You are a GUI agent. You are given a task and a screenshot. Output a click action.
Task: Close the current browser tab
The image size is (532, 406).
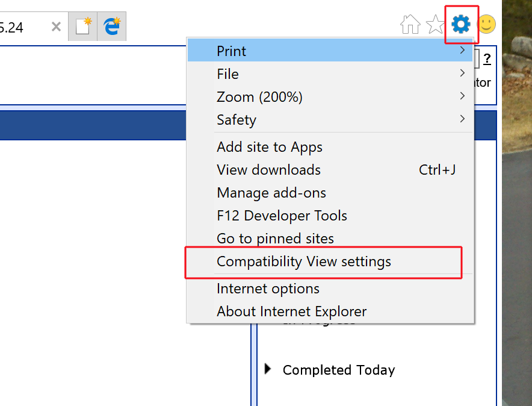[56, 27]
